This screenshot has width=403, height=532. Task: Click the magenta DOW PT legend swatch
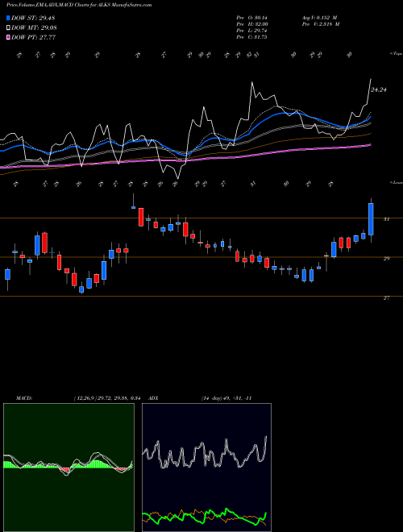coord(8,38)
